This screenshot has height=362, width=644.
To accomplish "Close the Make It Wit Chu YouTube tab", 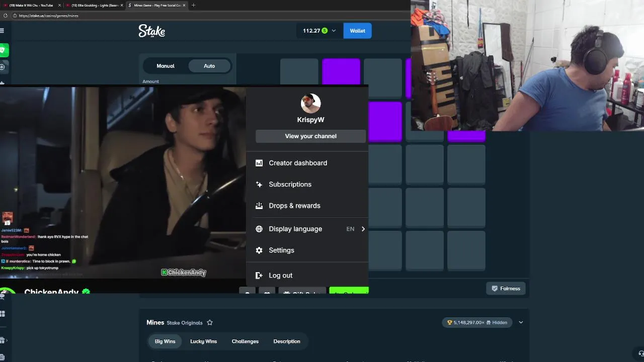I will tap(59, 5).
